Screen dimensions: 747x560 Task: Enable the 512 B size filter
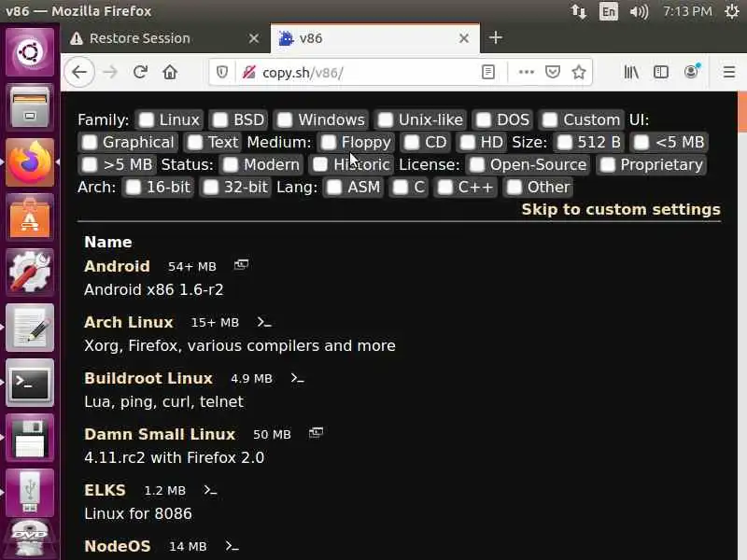tap(565, 143)
